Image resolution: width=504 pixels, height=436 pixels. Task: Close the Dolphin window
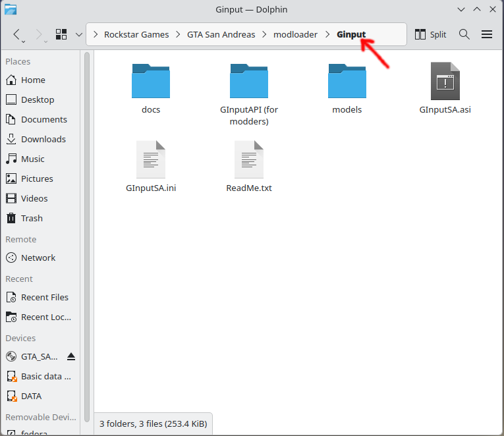[492, 9]
